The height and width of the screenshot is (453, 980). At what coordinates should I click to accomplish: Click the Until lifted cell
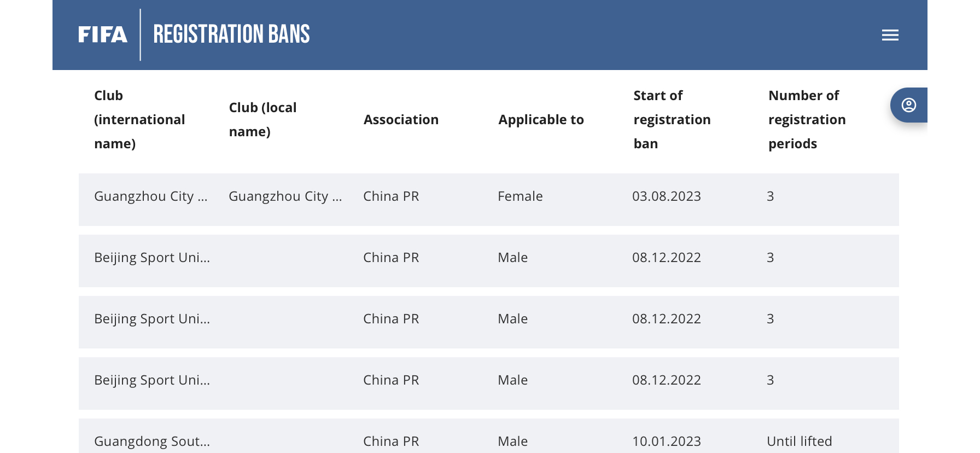click(x=800, y=441)
